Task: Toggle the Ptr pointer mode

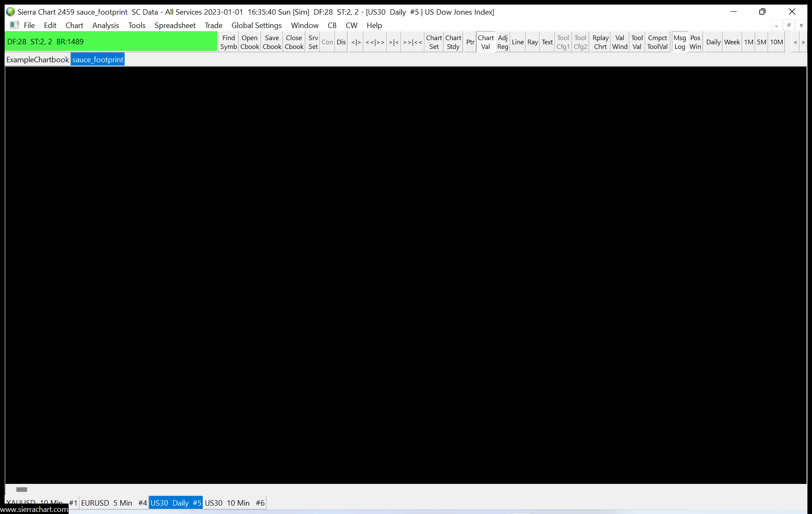Action: tap(470, 42)
